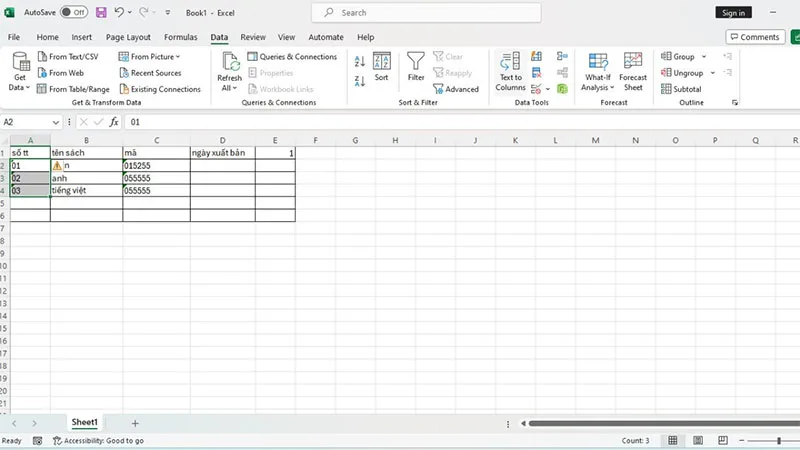
Task: Import data From Text/CSV
Action: pos(68,57)
